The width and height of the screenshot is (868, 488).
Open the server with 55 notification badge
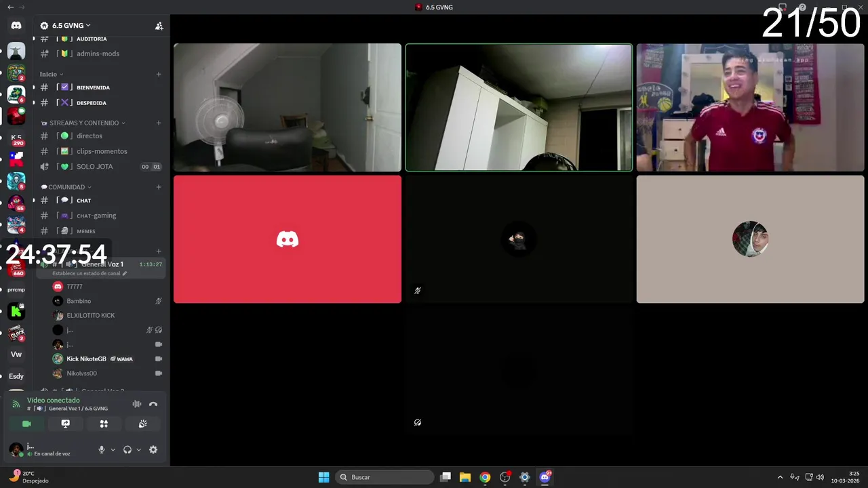pyautogui.click(x=16, y=203)
